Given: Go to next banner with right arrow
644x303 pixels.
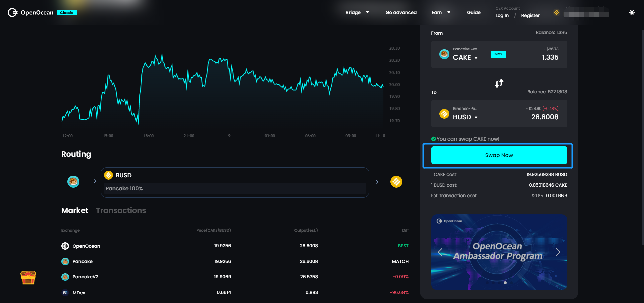Looking at the screenshot, I should coord(558,252).
